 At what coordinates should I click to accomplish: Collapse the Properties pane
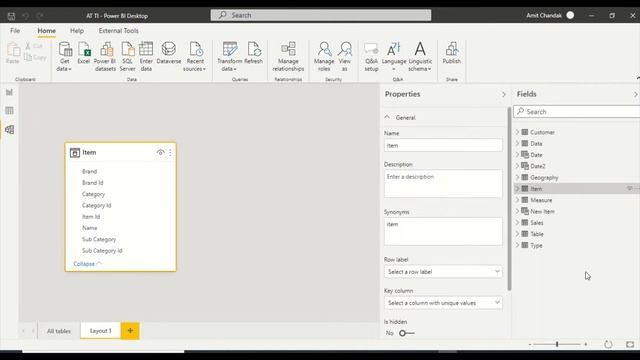pyautogui.click(x=504, y=94)
